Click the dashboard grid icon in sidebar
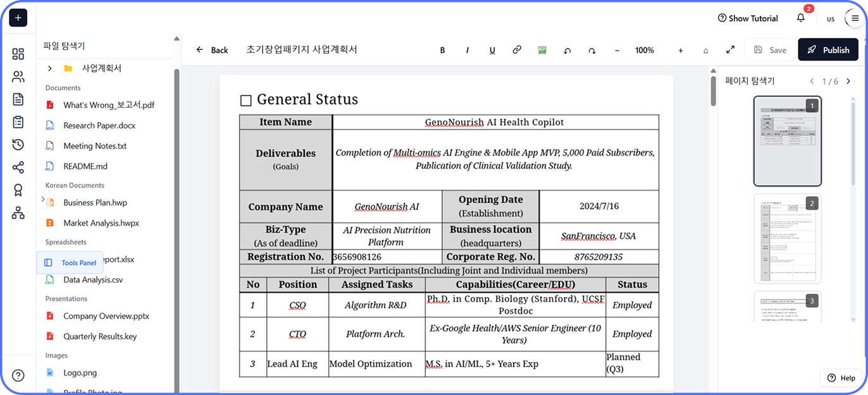This screenshot has height=395, width=868. point(18,54)
